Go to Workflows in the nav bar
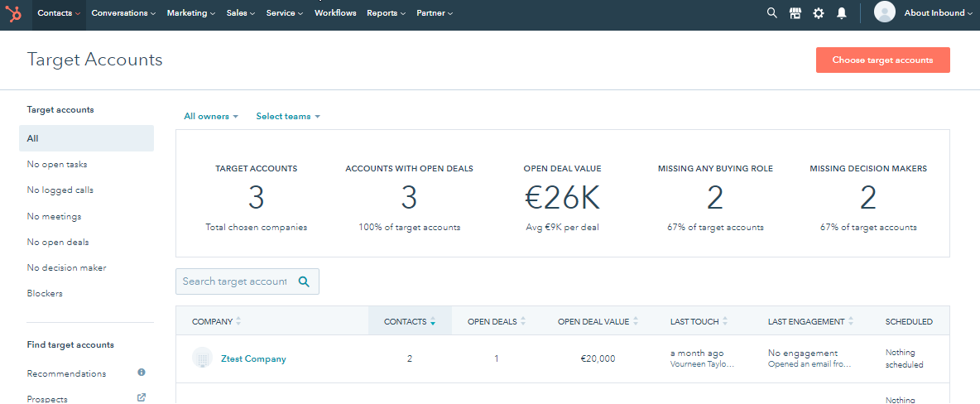The width and height of the screenshot is (980, 404). (335, 13)
